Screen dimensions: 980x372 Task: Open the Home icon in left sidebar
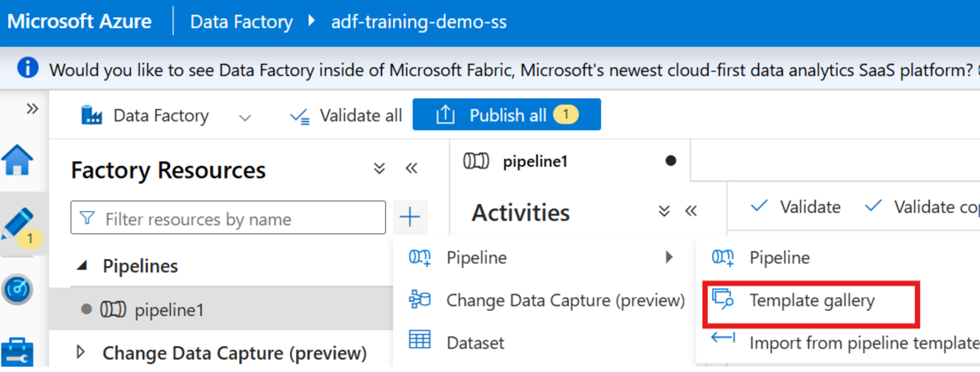pos(17,160)
